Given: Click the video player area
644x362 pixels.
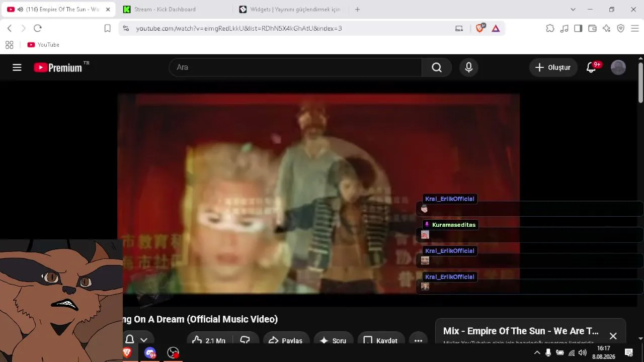Looking at the screenshot, I should (318, 194).
